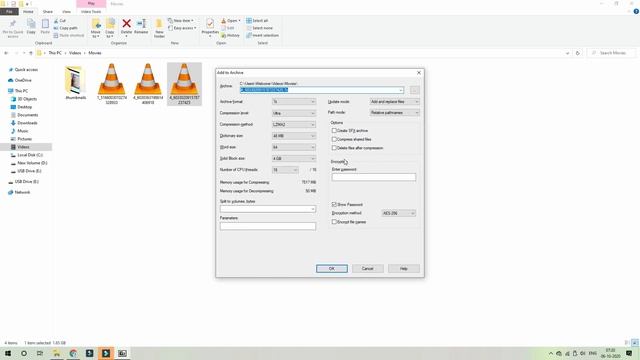The width and height of the screenshot is (640, 360).
Task: Click the Copy icon in Clipboard group
Action: (31, 24)
